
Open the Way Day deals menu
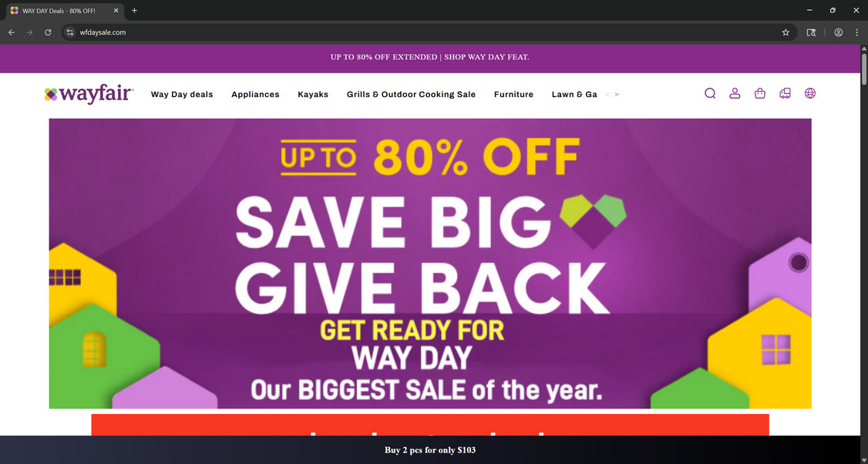pyautogui.click(x=182, y=95)
